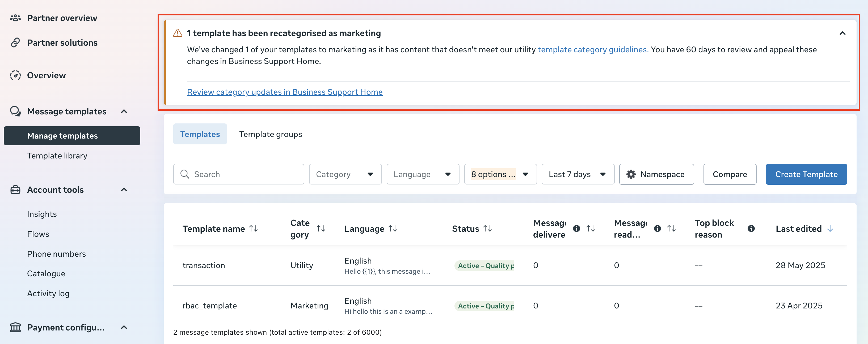Click the Last edited sort arrow
This screenshot has height=344, width=868.
click(x=830, y=229)
